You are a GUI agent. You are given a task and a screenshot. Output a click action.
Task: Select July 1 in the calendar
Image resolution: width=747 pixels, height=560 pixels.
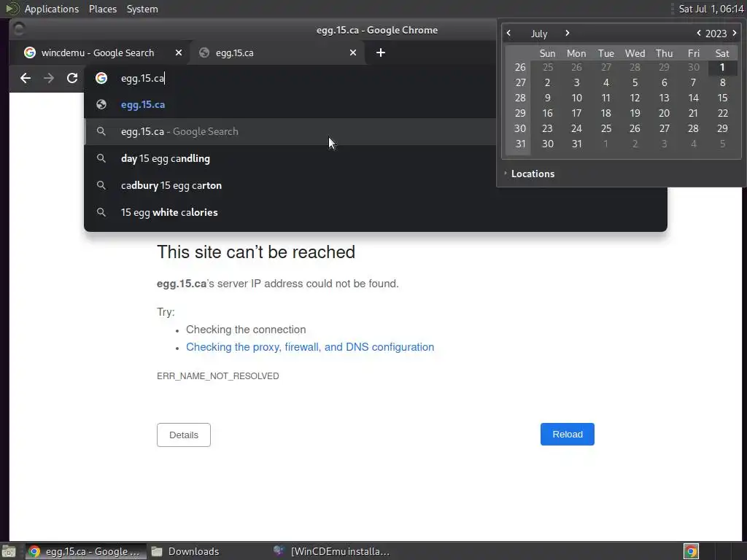coord(722,67)
